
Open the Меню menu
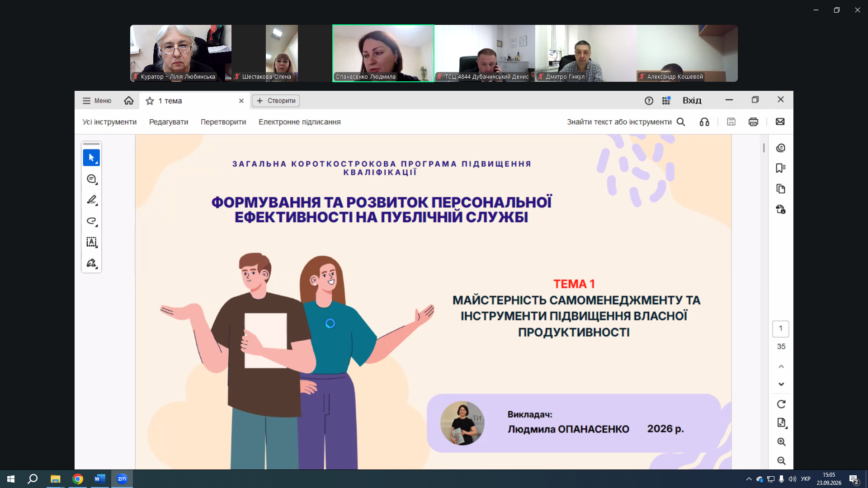coord(97,101)
